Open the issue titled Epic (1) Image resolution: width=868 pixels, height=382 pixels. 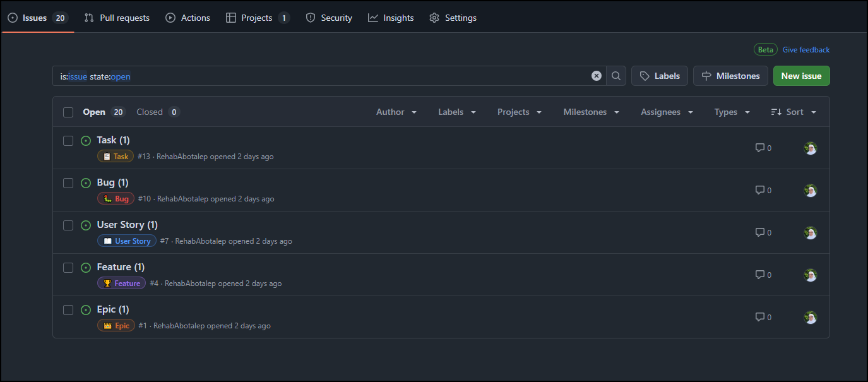(113, 309)
